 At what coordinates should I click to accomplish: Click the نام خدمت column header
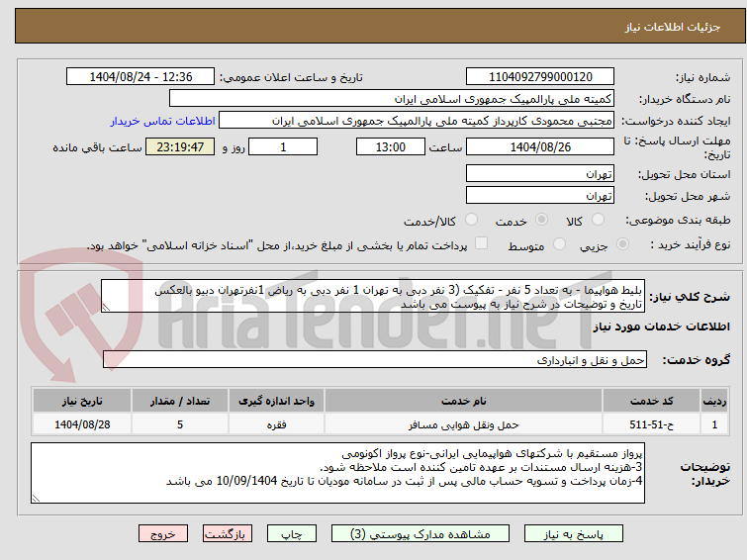point(464,401)
